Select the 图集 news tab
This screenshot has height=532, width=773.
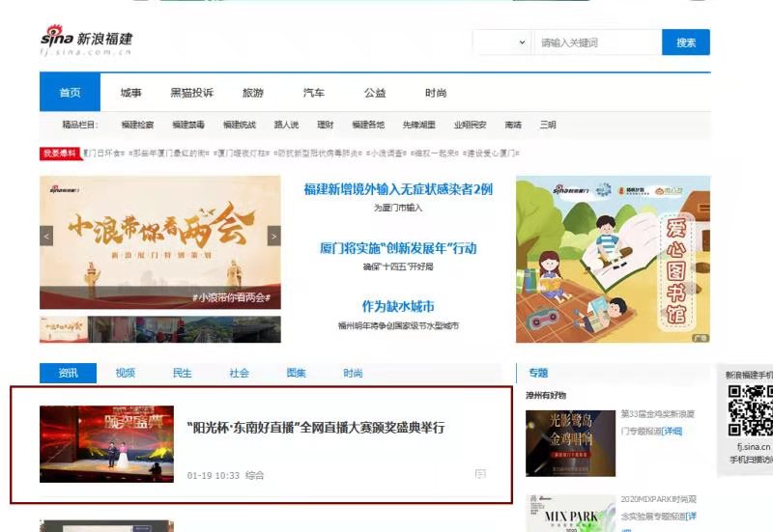click(x=296, y=373)
